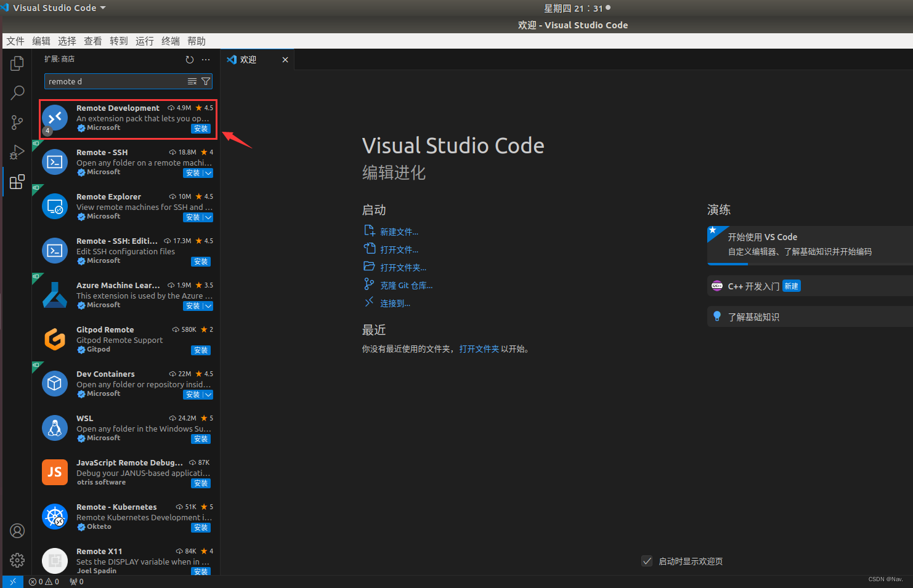Viewport: 913px width, 588px height.
Task: Install the Remote - SSH: Editing extension
Action: pyautogui.click(x=201, y=262)
